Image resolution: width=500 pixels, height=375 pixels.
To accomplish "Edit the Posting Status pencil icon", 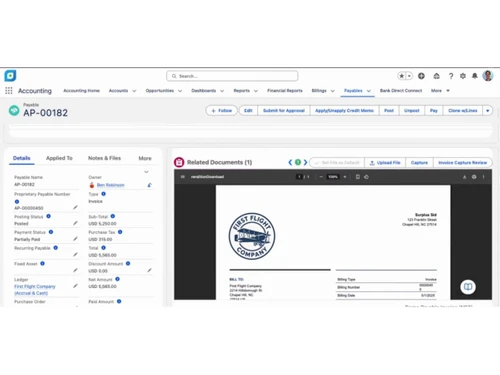I will click(75, 223).
